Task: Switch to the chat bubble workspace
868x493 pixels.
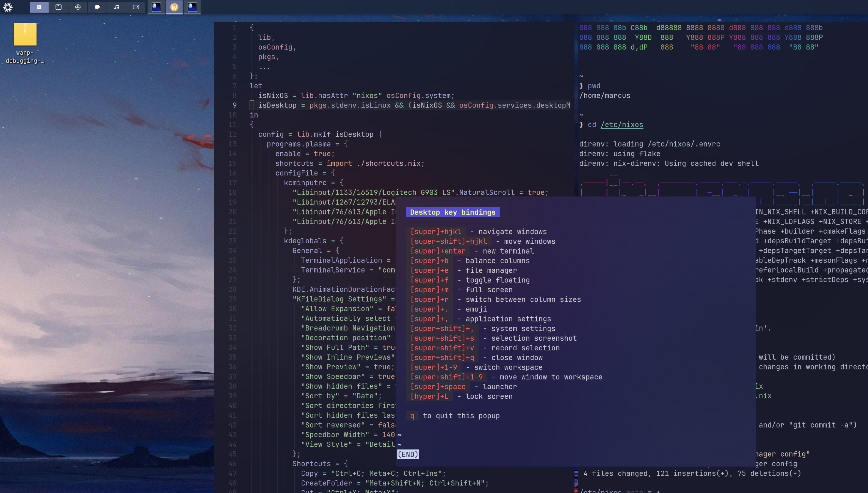Action: [x=97, y=7]
